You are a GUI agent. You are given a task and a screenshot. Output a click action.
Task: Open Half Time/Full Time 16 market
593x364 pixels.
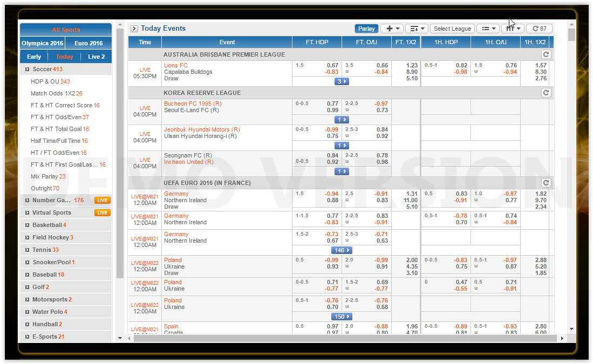tap(59, 141)
